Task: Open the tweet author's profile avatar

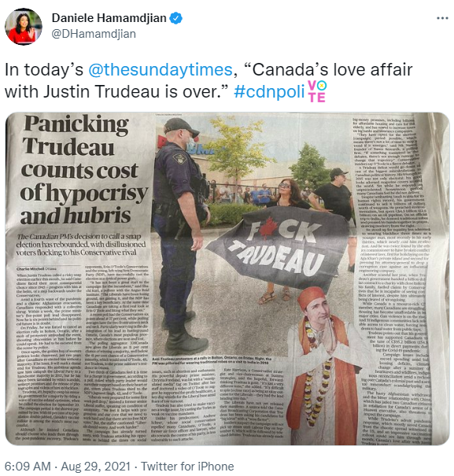Action: pos(24,27)
